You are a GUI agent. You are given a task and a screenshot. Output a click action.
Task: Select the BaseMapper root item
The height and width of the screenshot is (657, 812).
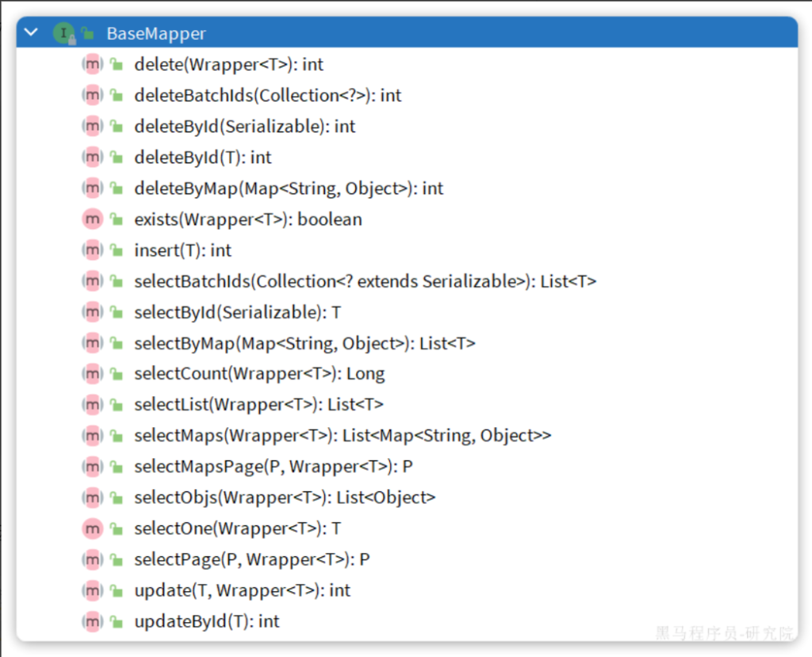click(155, 34)
